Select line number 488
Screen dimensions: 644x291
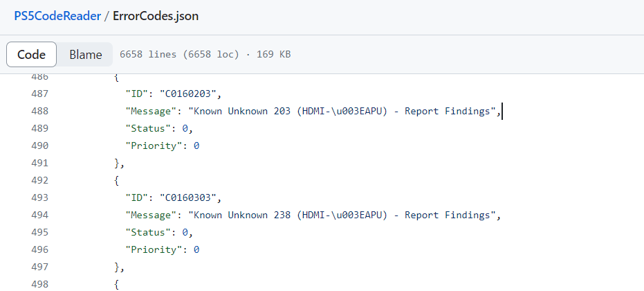click(x=39, y=111)
